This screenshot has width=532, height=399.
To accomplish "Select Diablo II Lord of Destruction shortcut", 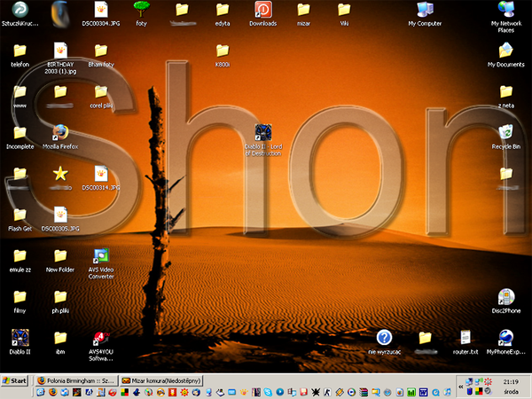I will point(262,133).
